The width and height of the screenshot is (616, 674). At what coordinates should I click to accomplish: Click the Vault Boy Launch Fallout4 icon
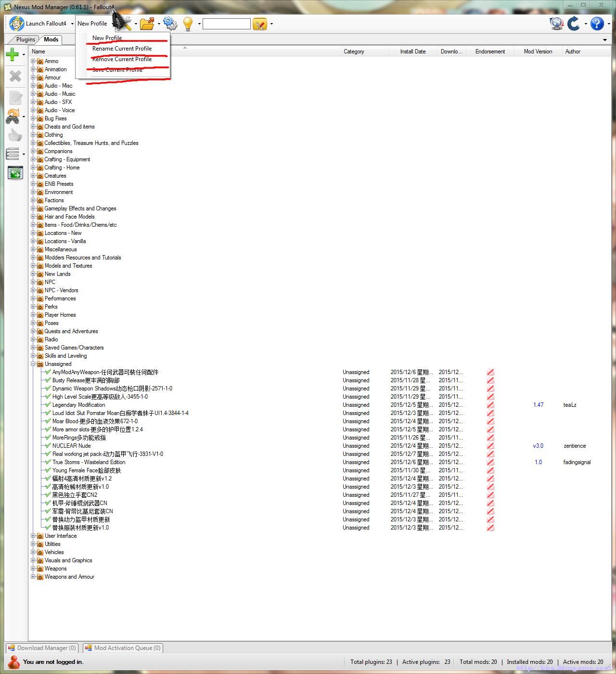click(17, 23)
